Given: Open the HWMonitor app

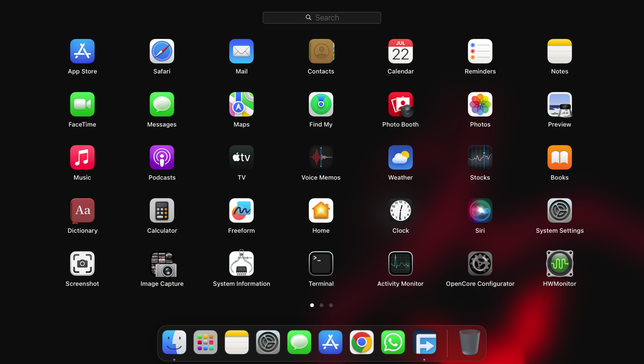Looking at the screenshot, I should pos(560,264).
